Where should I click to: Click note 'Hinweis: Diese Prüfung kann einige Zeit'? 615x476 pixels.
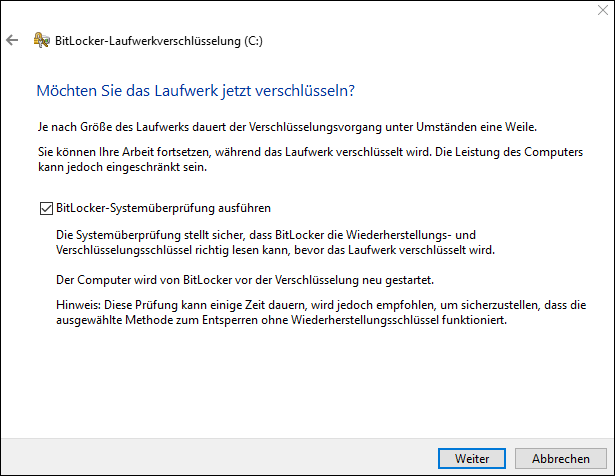[321, 312]
